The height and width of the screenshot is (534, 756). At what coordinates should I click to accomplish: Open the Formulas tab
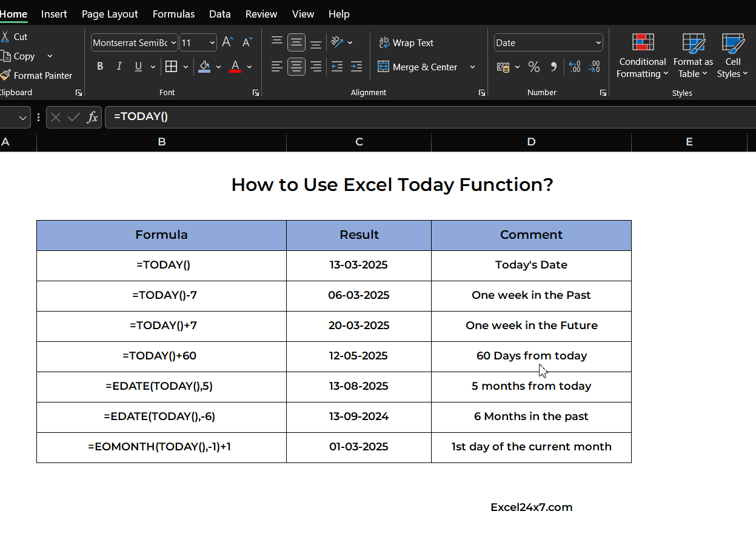(173, 13)
